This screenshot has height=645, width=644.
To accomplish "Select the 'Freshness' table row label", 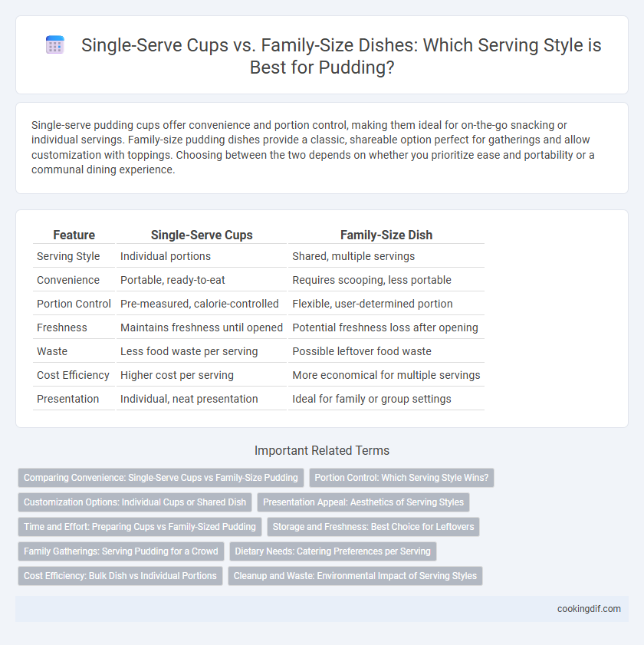I will [x=62, y=327].
